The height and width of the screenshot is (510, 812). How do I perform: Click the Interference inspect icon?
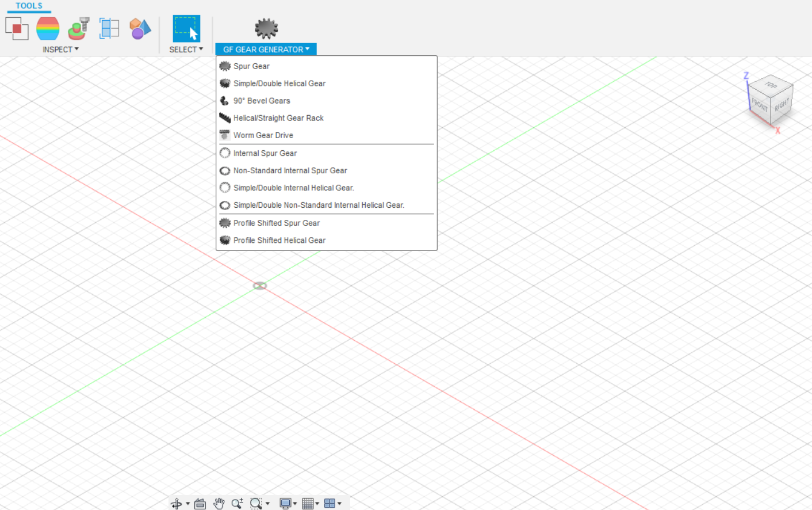(17, 28)
